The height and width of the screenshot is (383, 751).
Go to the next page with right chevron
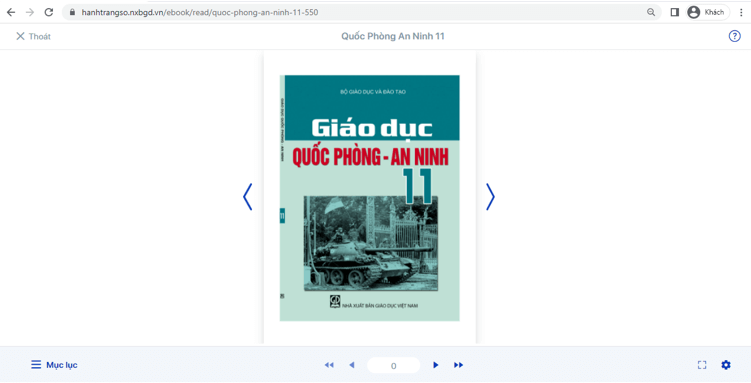pyautogui.click(x=490, y=197)
